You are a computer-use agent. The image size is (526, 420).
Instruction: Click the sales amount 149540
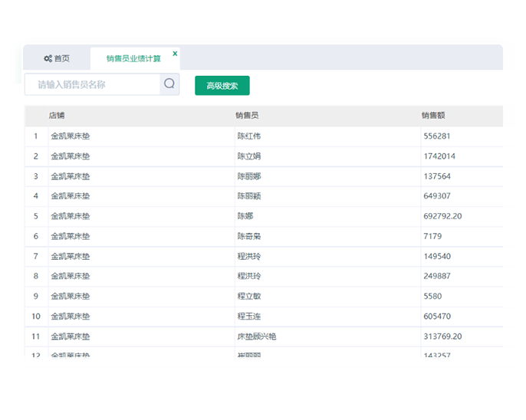(x=437, y=256)
